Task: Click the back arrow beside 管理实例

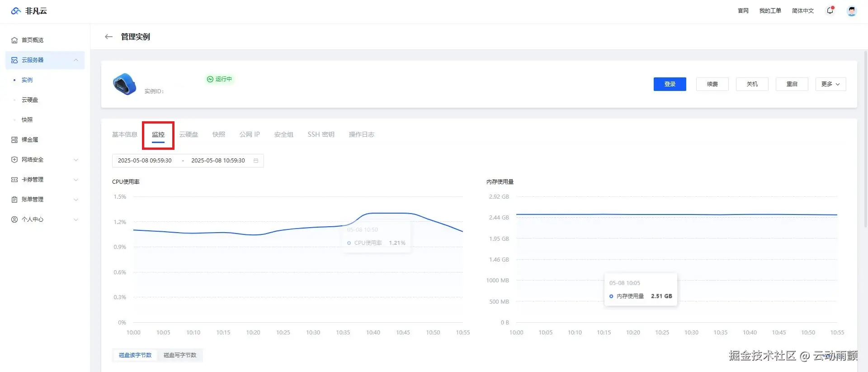Action: [x=108, y=37]
